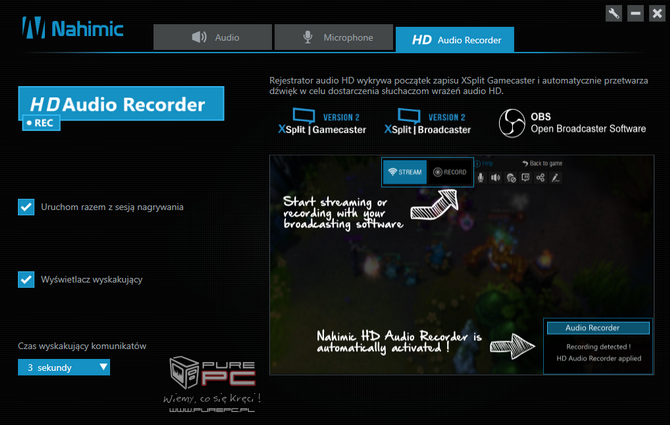Select the HD Audio Recorder tab
The height and width of the screenshot is (425, 670).
pyautogui.click(x=455, y=39)
